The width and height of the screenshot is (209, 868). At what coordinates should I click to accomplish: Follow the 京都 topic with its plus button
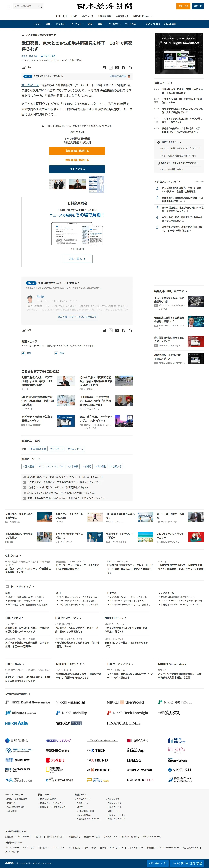[23, 354]
